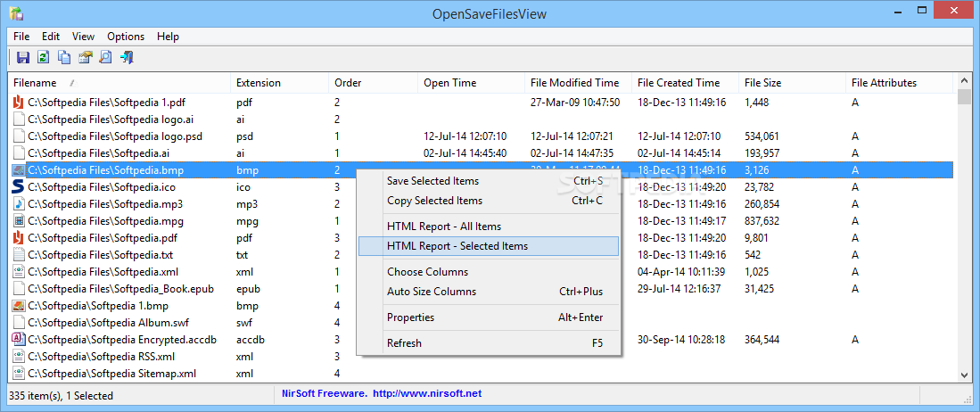This screenshot has height=412, width=980.
Task: Click the file size value 534,061
Action: (762, 136)
